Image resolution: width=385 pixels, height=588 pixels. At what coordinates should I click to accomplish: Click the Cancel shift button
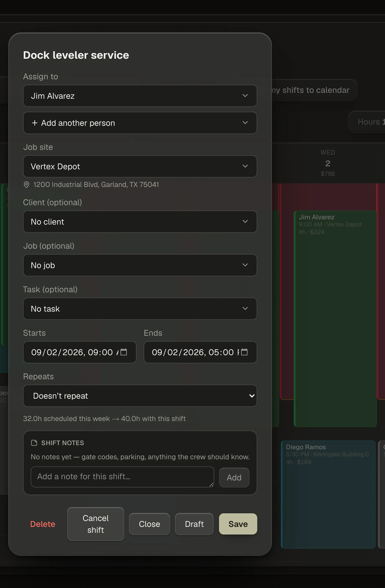point(96,524)
